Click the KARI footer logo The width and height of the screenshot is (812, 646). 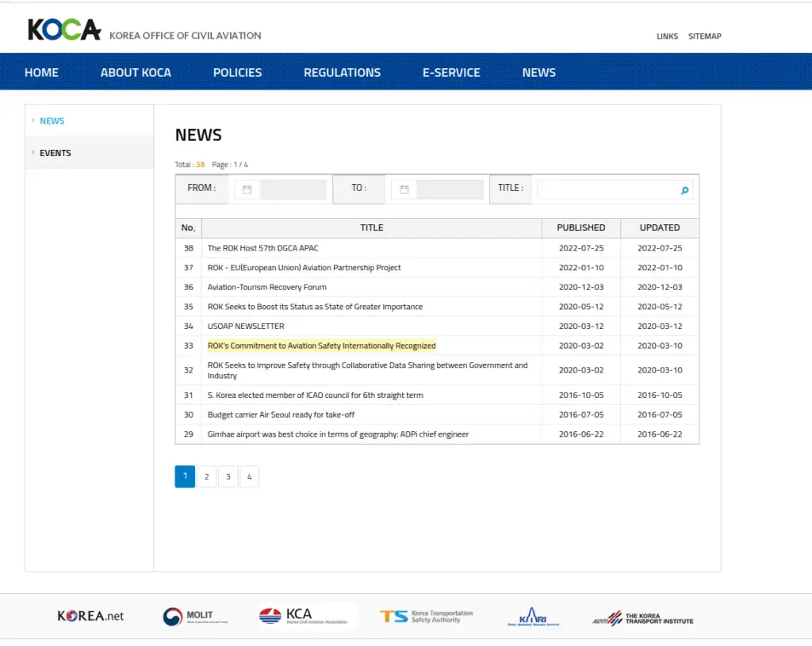point(533,617)
